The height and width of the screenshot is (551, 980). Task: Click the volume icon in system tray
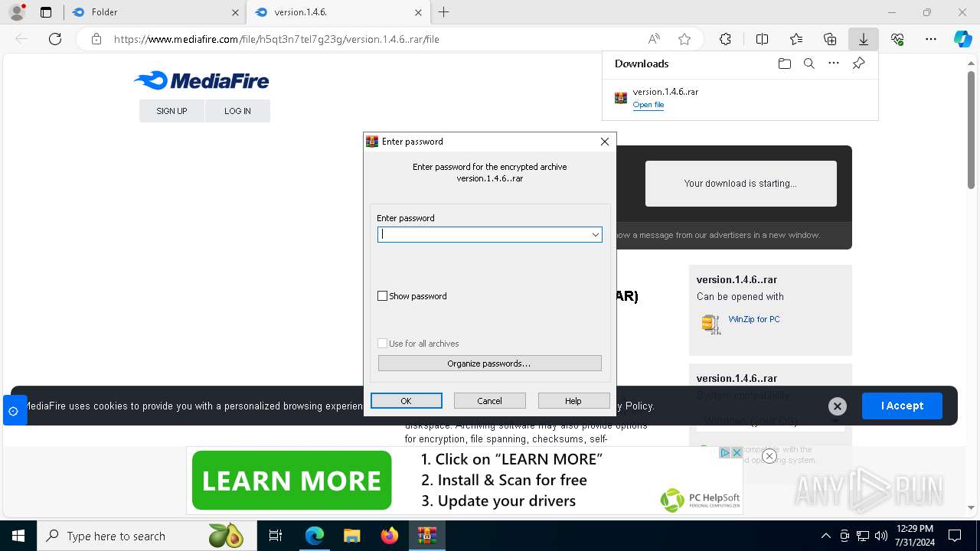880,536
